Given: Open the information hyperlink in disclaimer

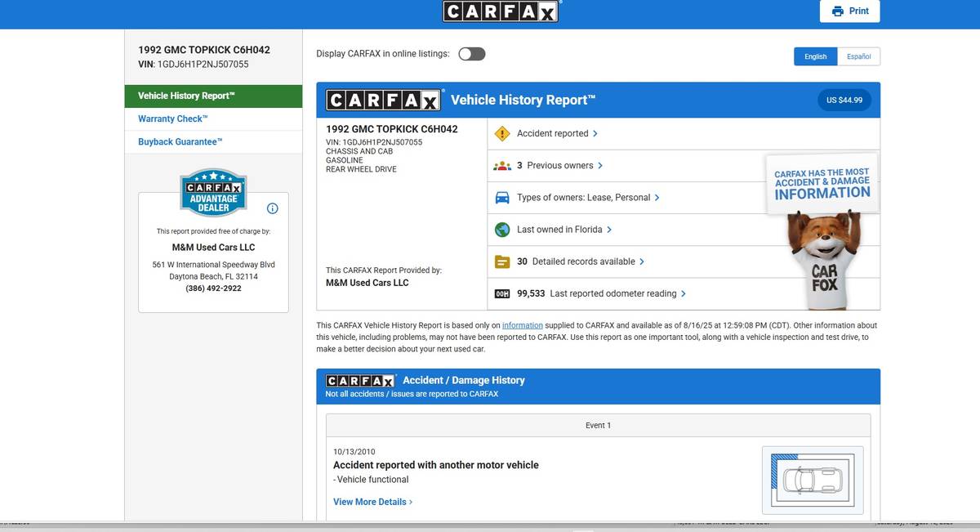Looking at the screenshot, I should pos(522,325).
